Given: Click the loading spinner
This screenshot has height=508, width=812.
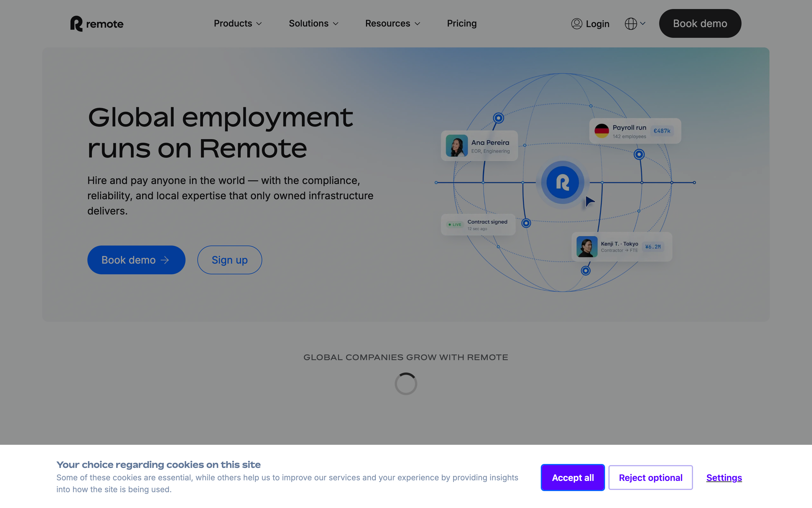Looking at the screenshot, I should pos(406,384).
